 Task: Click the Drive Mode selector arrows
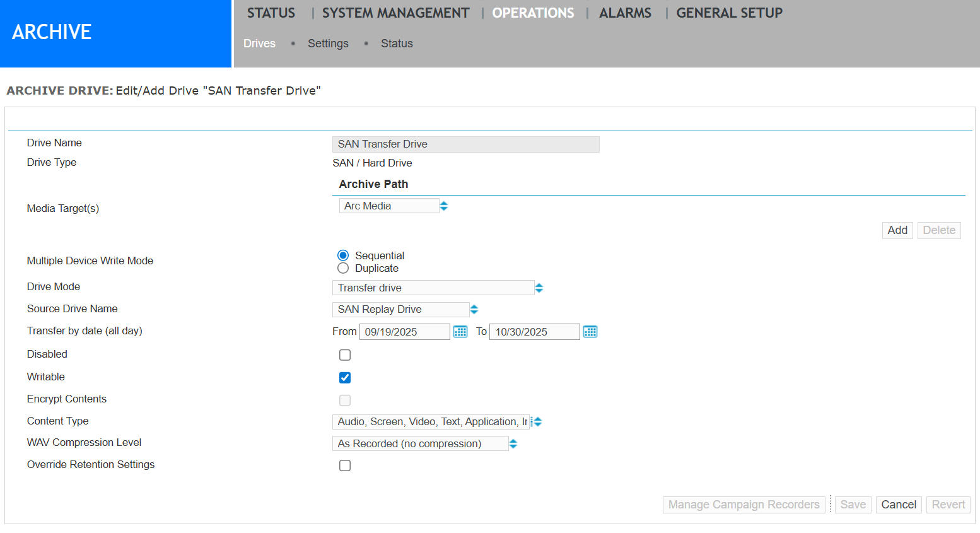coord(539,288)
